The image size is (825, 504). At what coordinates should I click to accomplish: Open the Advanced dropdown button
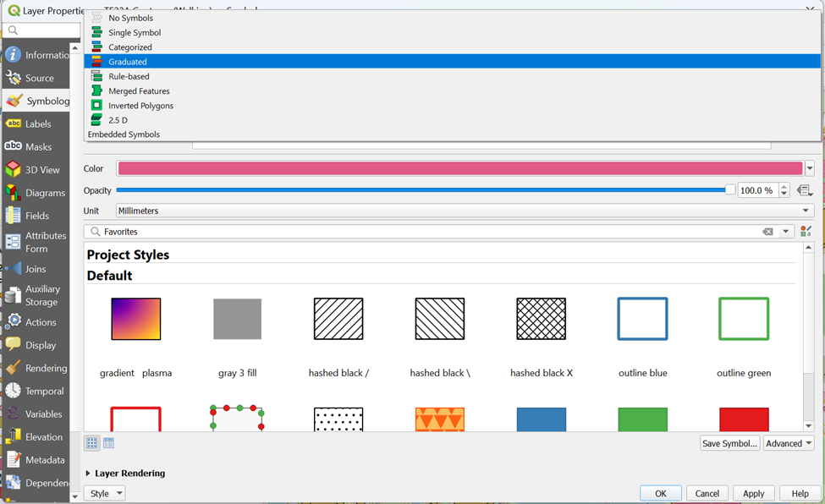(x=789, y=443)
